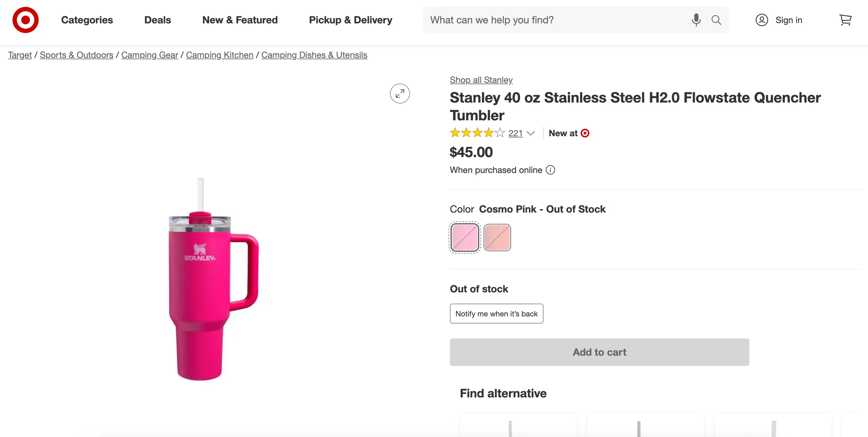
Task: Click the search magnifier icon
Action: (x=716, y=20)
